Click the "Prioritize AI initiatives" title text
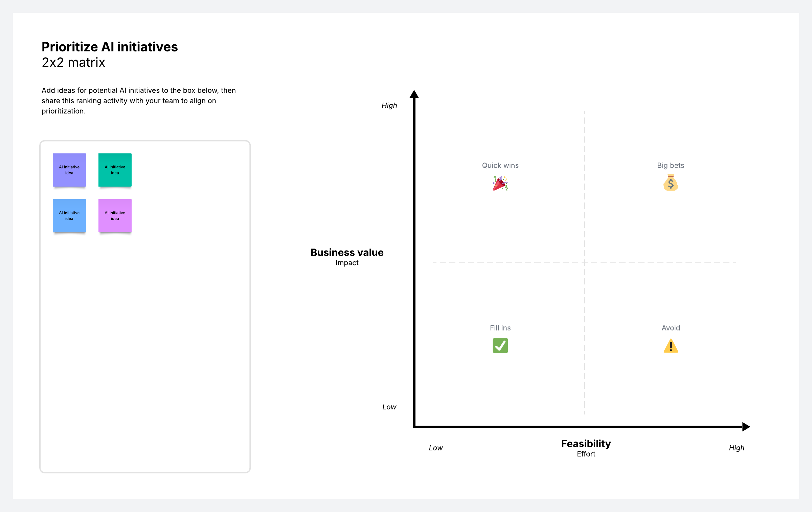The width and height of the screenshot is (812, 512). coord(110,47)
